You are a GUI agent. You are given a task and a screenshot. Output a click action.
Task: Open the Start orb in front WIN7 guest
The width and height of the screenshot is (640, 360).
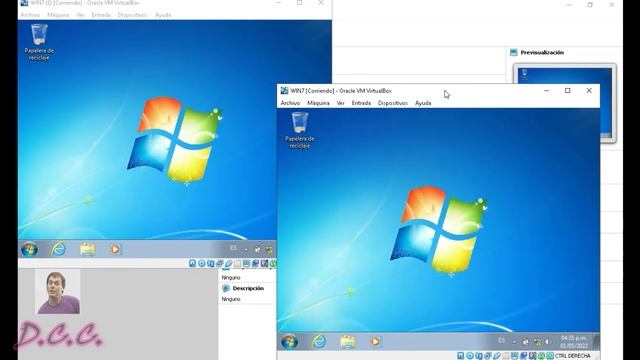[x=289, y=342]
